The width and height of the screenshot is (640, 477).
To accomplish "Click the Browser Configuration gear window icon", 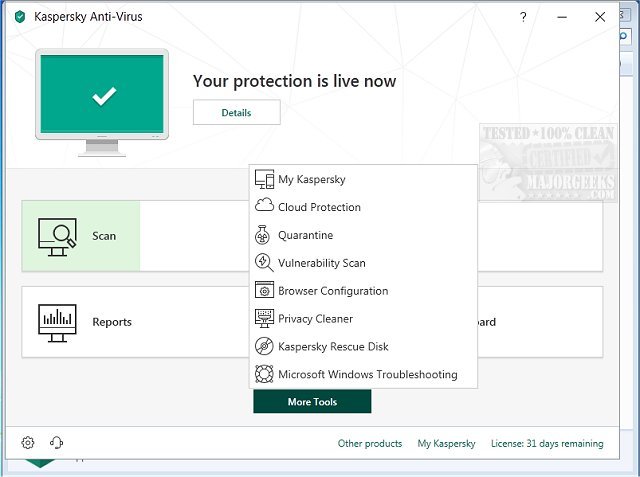I will pos(264,290).
